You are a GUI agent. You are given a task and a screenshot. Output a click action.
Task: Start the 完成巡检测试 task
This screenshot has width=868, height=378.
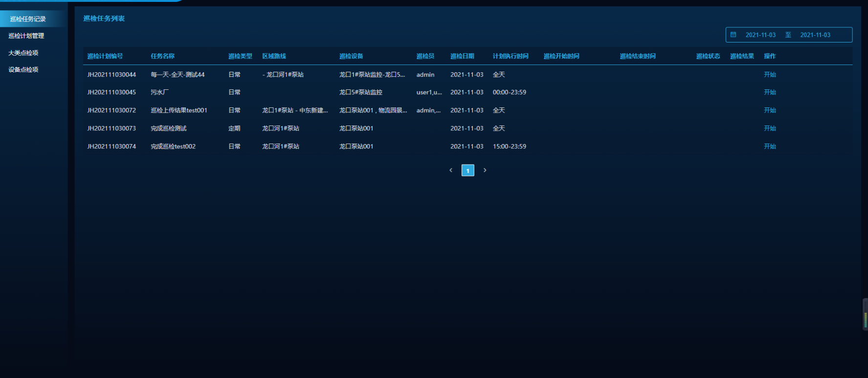tap(770, 128)
